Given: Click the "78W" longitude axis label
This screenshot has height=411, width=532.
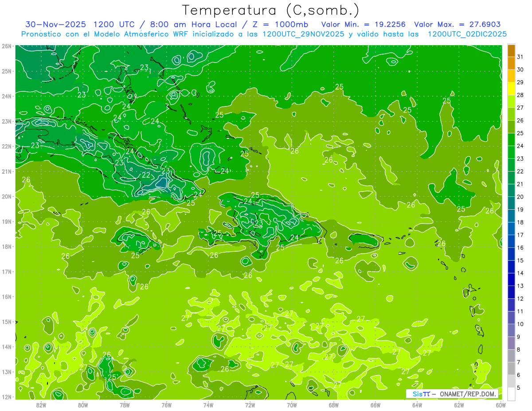Looking at the screenshot, I should point(125,405).
